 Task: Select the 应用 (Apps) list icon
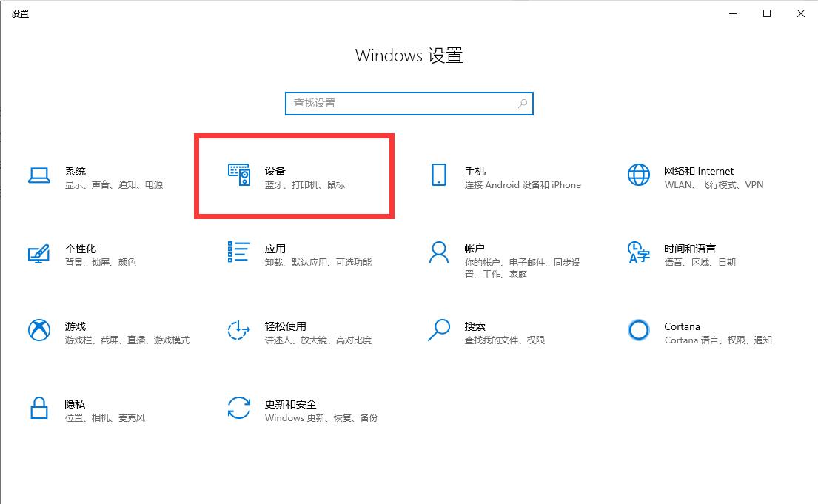tap(238, 255)
